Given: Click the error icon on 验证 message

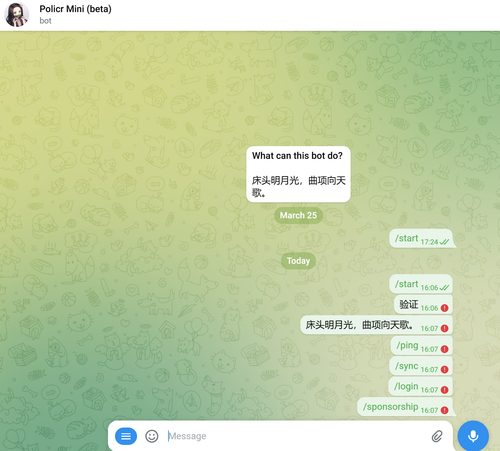Looking at the screenshot, I should point(444,308).
